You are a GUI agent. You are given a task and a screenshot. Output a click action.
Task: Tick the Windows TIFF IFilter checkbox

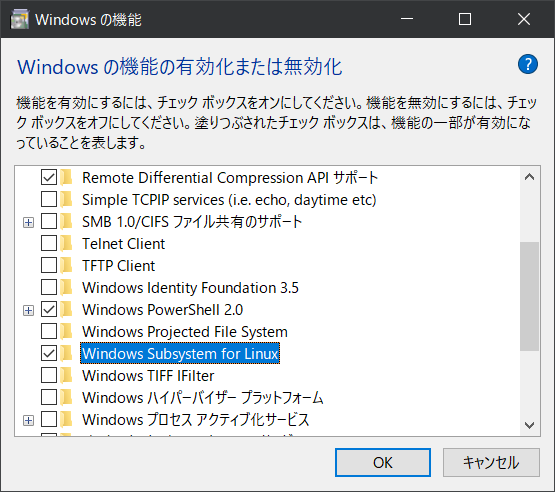tap(49, 375)
